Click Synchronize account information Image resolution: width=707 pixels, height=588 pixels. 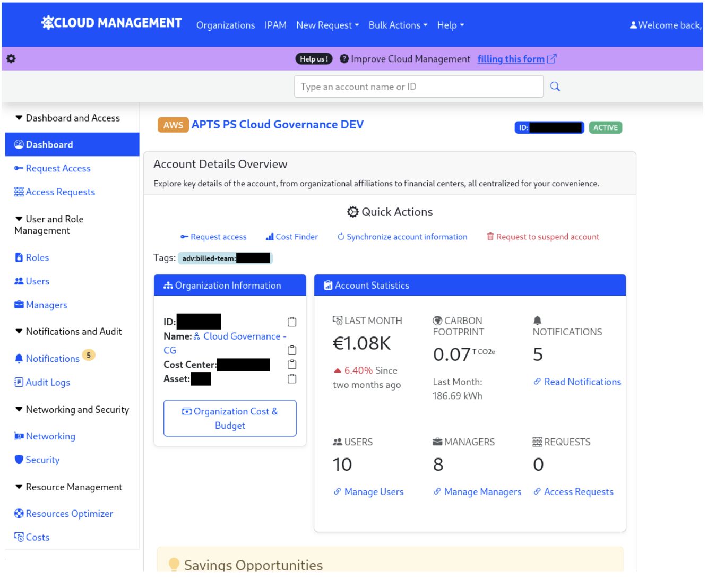point(402,237)
